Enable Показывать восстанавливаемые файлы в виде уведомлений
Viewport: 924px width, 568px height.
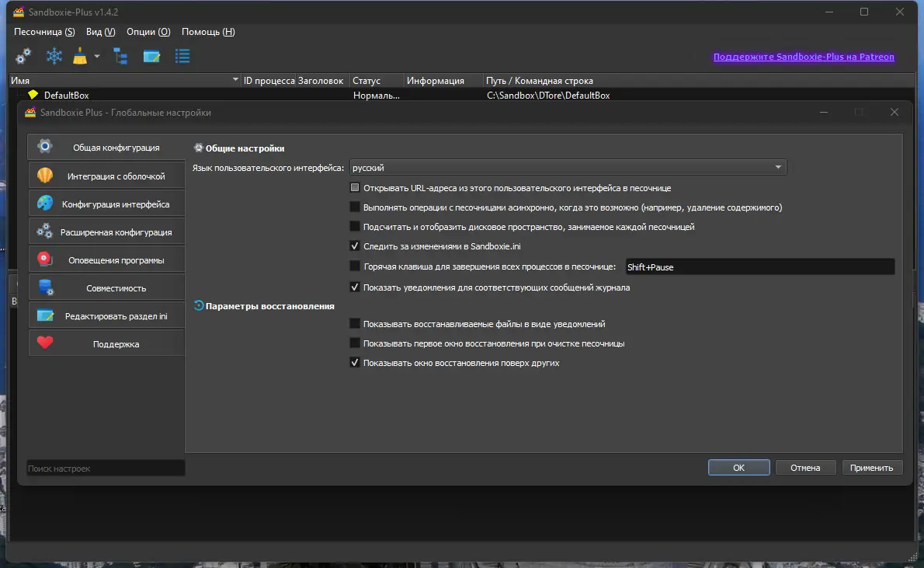tap(355, 324)
